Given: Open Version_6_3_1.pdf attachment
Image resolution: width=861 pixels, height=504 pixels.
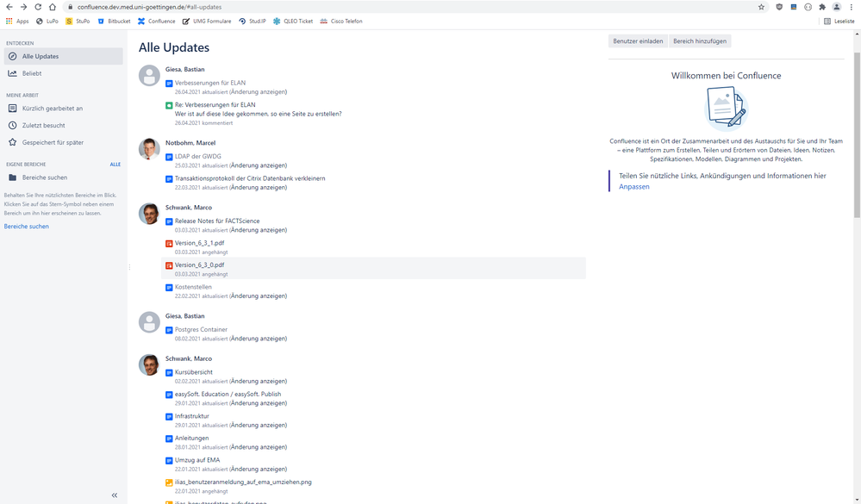Looking at the screenshot, I should pos(200,243).
